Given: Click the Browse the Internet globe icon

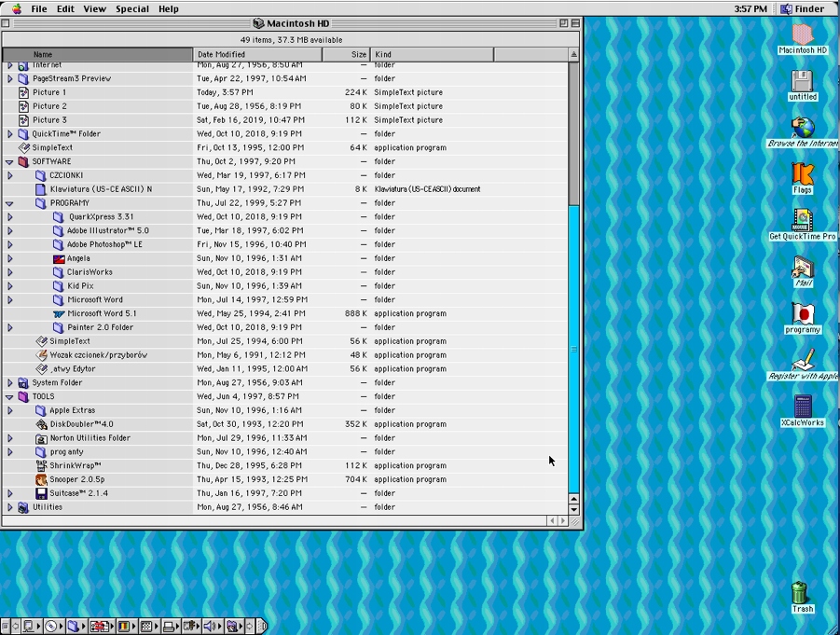Looking at the screenshot, I should click(802, 128).
